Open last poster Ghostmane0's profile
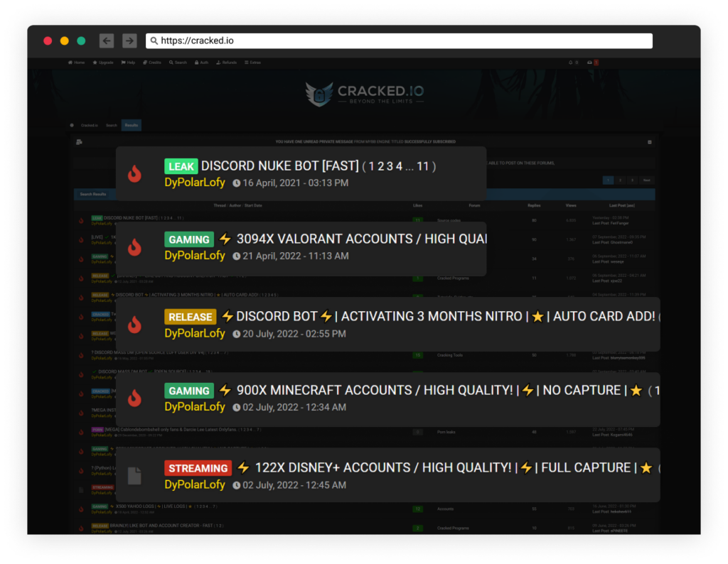The width and height of the screenshot is (728, 564). [x=621, y=242]
